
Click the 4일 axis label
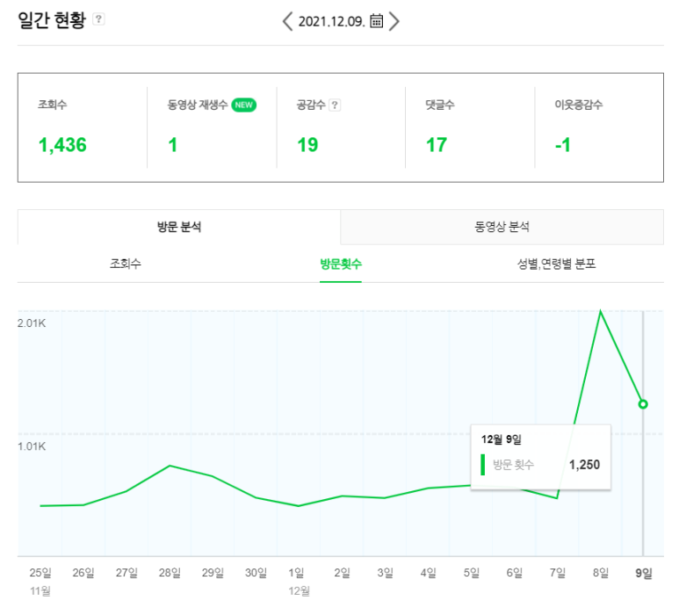coord(429,573)
